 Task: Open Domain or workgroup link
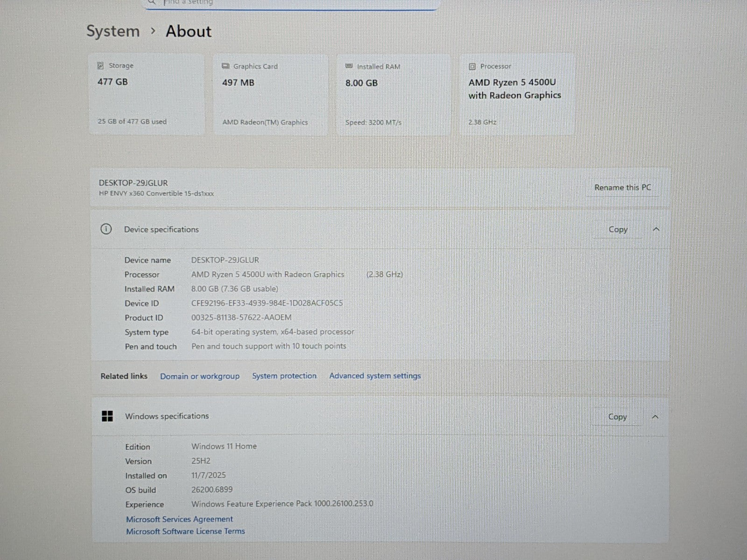[x=199, y=376]
